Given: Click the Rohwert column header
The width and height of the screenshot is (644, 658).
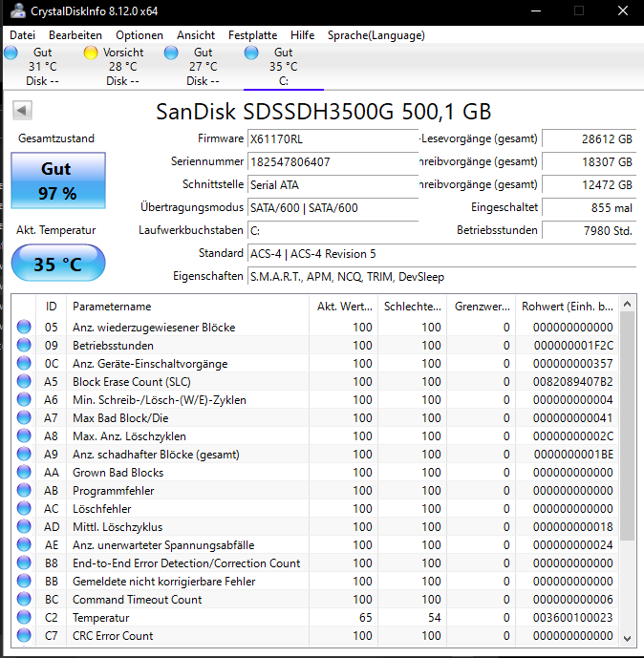Looking at the screenshot, I should 567,307.
